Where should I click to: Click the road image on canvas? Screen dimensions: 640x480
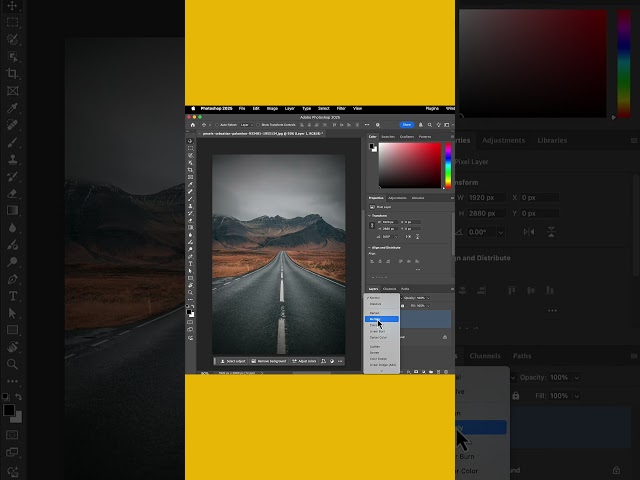(279, 254)
